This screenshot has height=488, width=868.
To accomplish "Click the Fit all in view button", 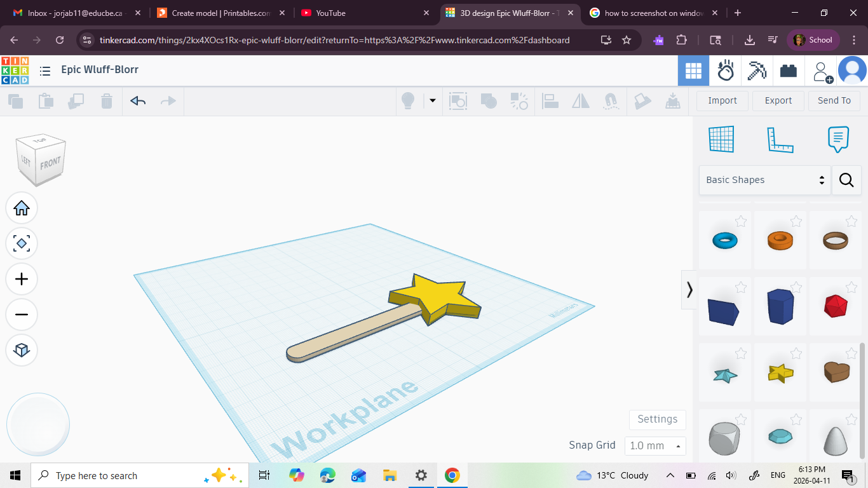I will point(22,243).
